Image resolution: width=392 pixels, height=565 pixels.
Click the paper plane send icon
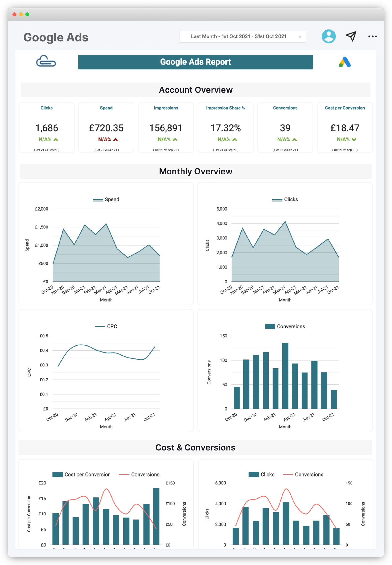[x=351, y=36]
